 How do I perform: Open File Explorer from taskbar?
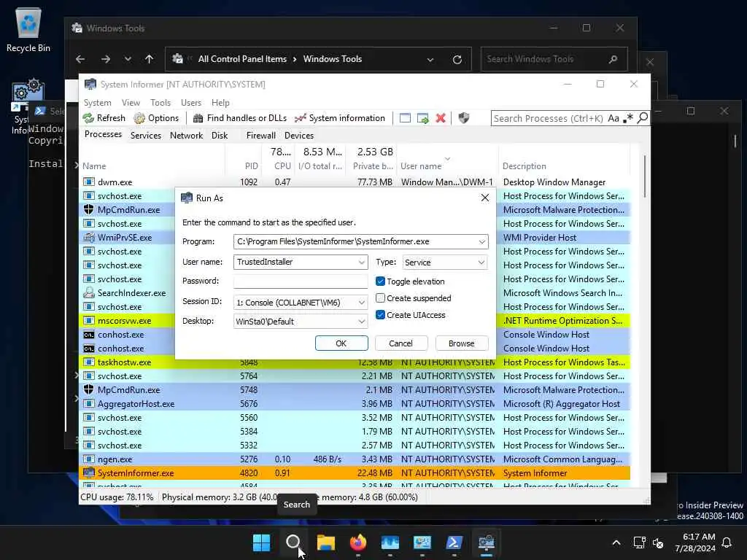[326, 542]
